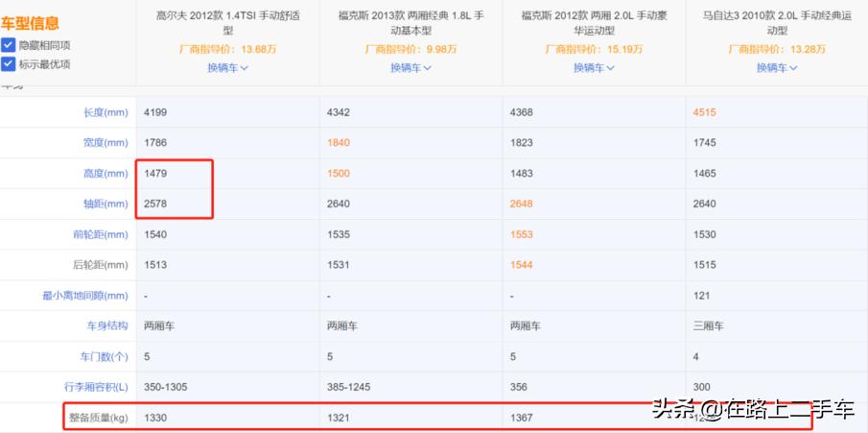Image resolution: width=868 pixels, height=433 pixels.
Task: Open 换辆车 dropdown under 高尔夫 2012款
Action: tap(227, 67)
